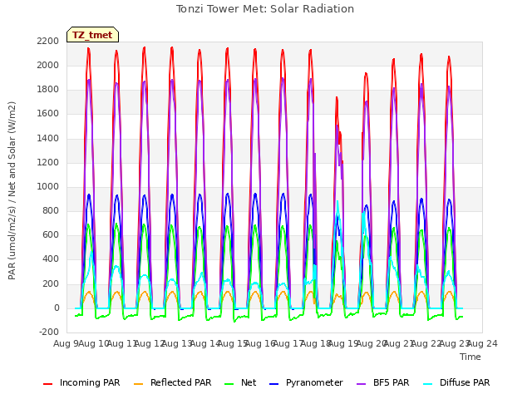This screenshot has height=399, width=532.
Task: Click the cyan Diffuse PAR legend swatch
Action: pos(428,384)
